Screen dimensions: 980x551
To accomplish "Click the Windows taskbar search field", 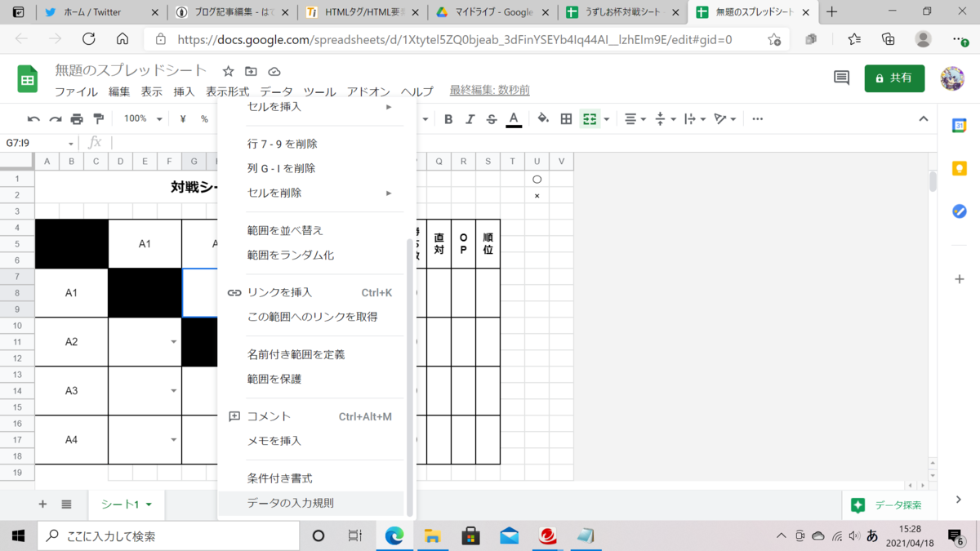I will click(x=163, y=536).
